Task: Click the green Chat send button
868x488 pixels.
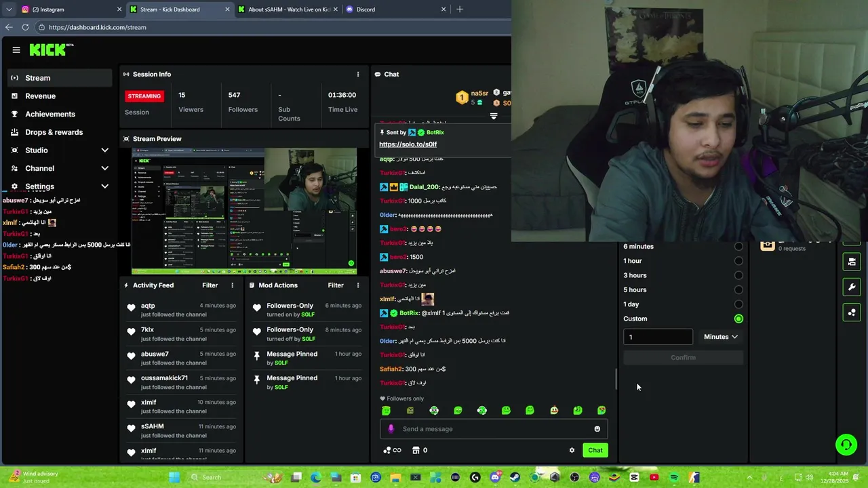Action: click(595, 450)
